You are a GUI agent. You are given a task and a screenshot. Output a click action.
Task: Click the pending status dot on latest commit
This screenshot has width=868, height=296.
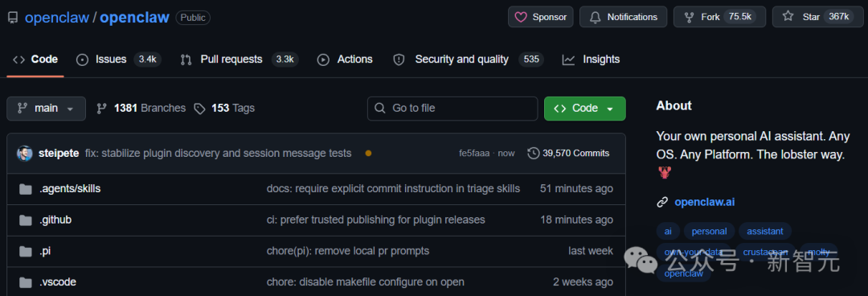(x=368, y=154)
